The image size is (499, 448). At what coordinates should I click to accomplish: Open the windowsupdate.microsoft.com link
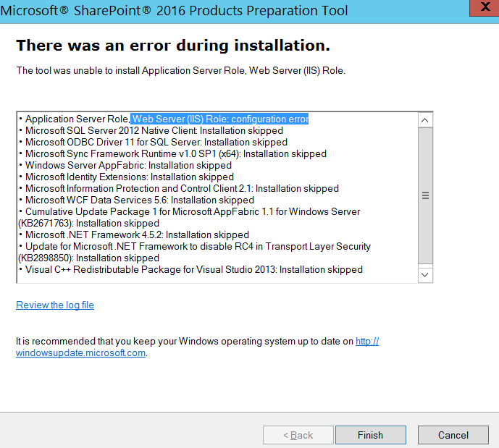81,353
